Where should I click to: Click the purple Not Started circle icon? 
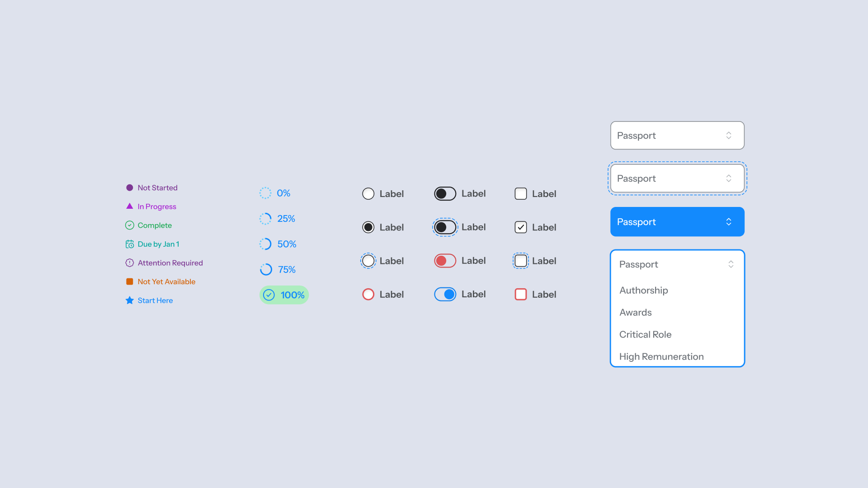click(129, 188)
